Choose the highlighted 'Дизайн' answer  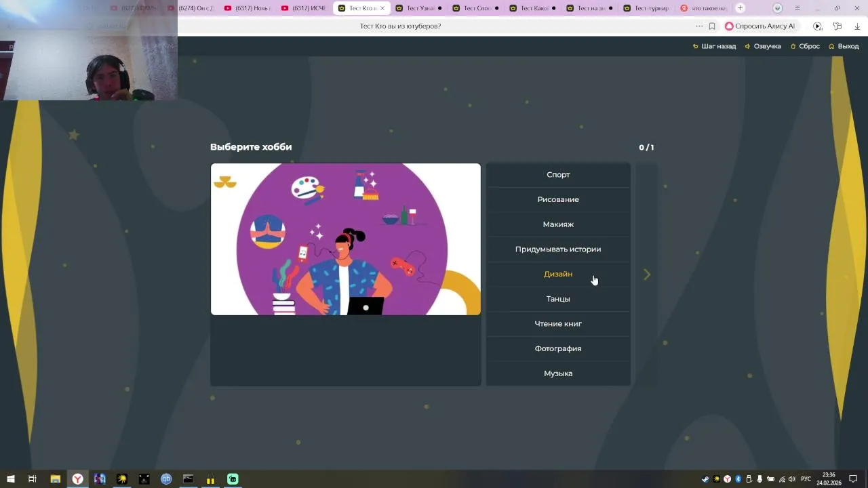pyautogui.click(x=558, y=274)
